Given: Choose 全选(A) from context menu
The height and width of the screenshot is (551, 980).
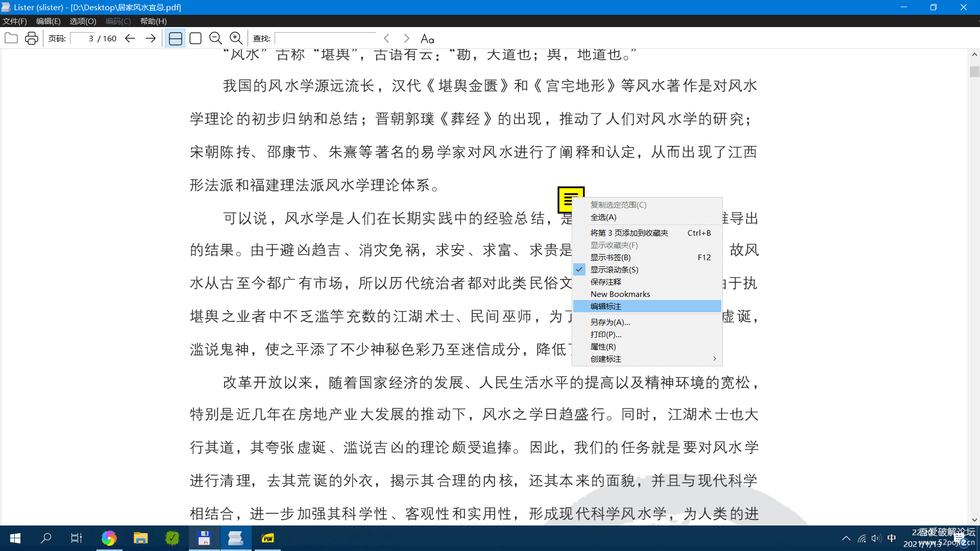Looking at the screenshot, I should click(x=647, y=217).
